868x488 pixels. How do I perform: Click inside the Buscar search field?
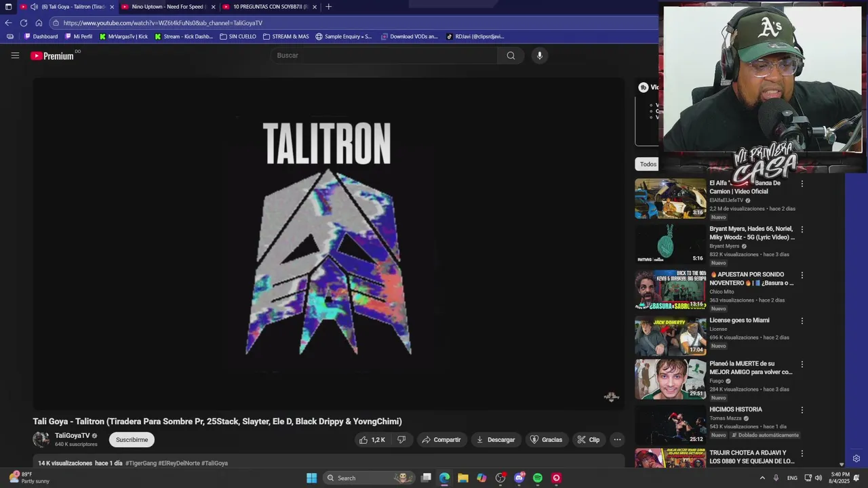tap(384, 56)
